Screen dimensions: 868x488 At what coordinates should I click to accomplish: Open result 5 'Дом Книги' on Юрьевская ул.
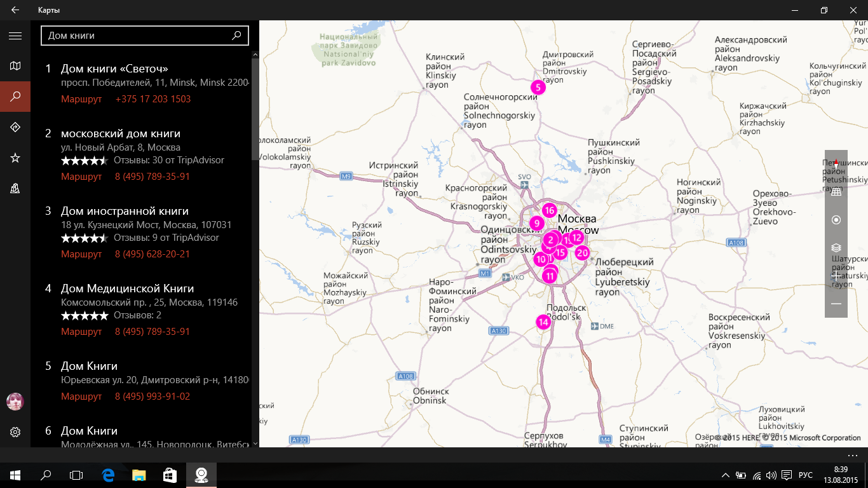(x=89, y=366)
